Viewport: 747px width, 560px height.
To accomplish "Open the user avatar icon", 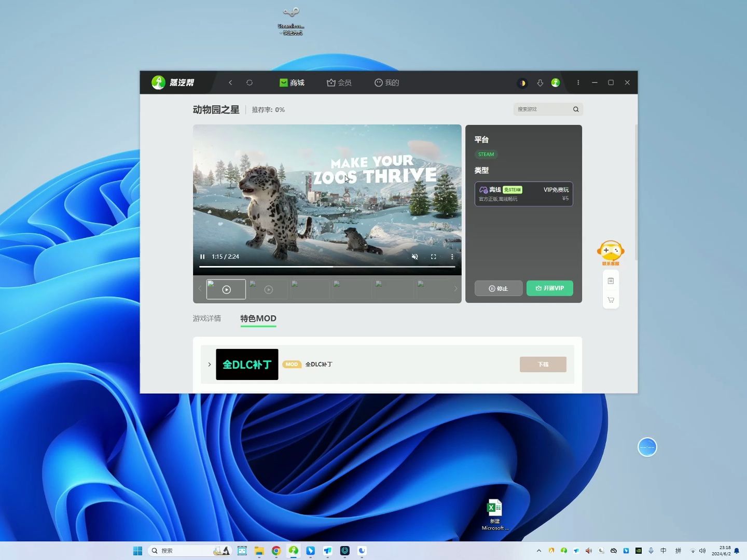I will click(x=556, y=82).
